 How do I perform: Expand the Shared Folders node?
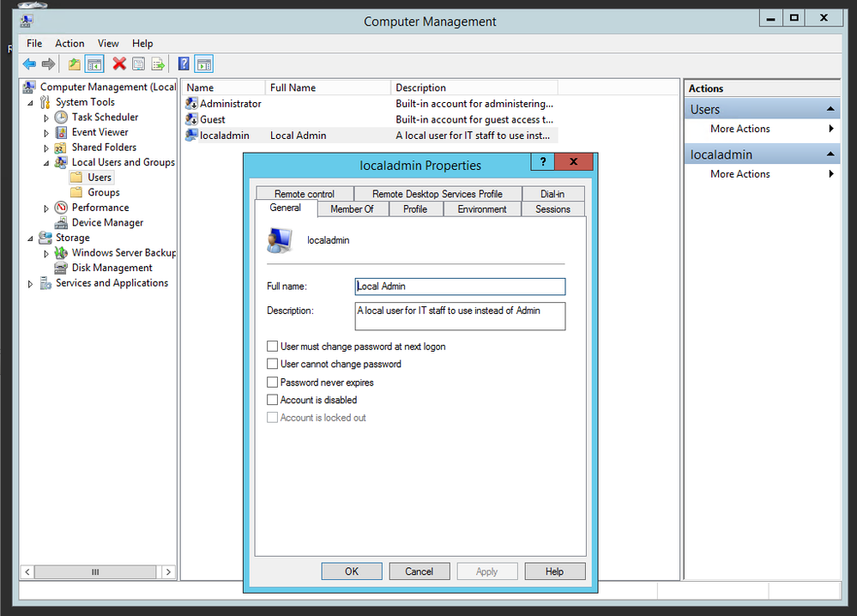(46, 148)
